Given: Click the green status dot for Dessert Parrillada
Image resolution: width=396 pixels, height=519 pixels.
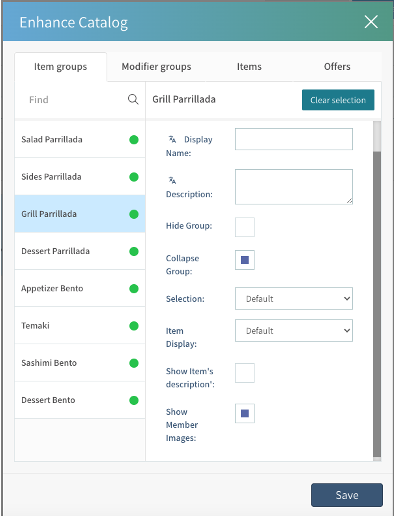Looking at the screenshot, I should click(x=134, y=251).
